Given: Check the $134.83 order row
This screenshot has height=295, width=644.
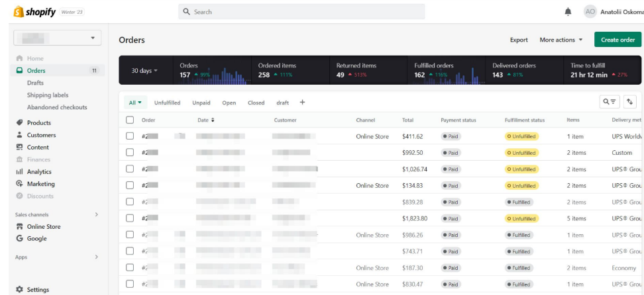Looking at the screenshot, I should 130,185.
